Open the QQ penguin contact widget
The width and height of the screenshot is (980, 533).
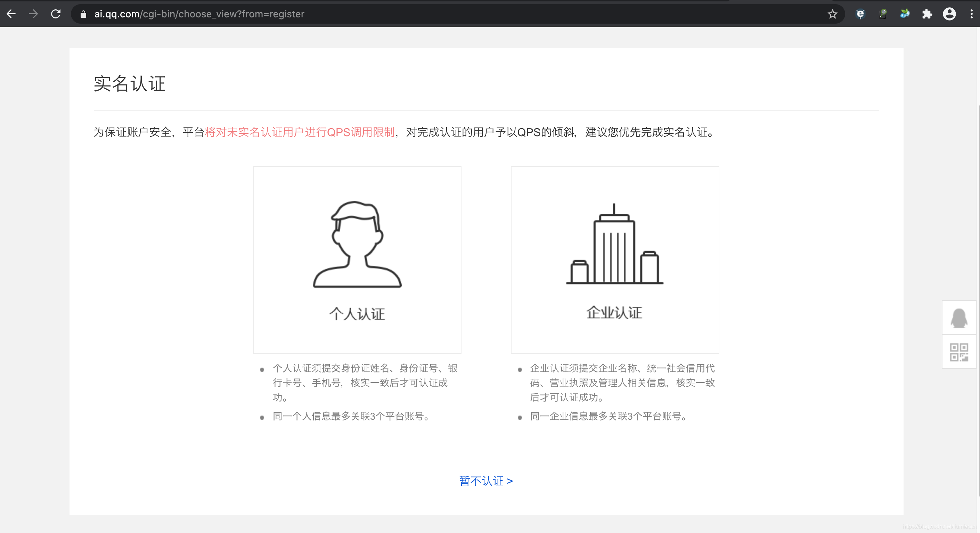959,318
